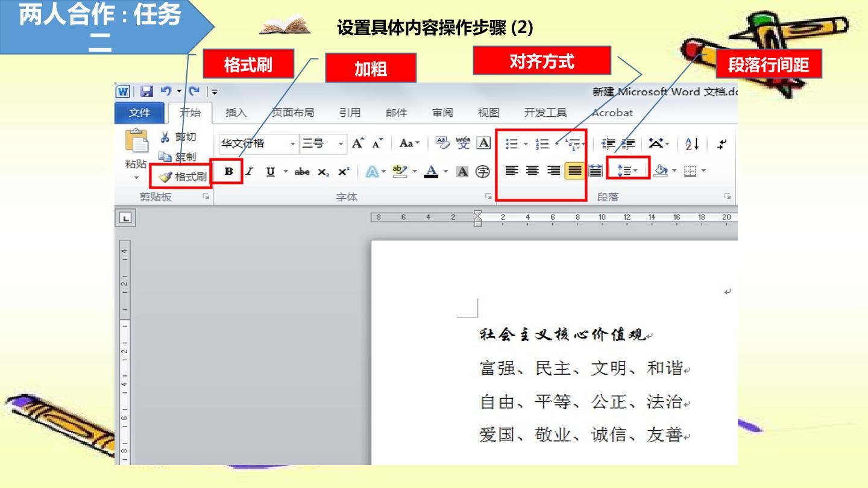The image size is (868, 488).
Task: Open the 页面布局 ribbon tab
Action: point(292,113)
